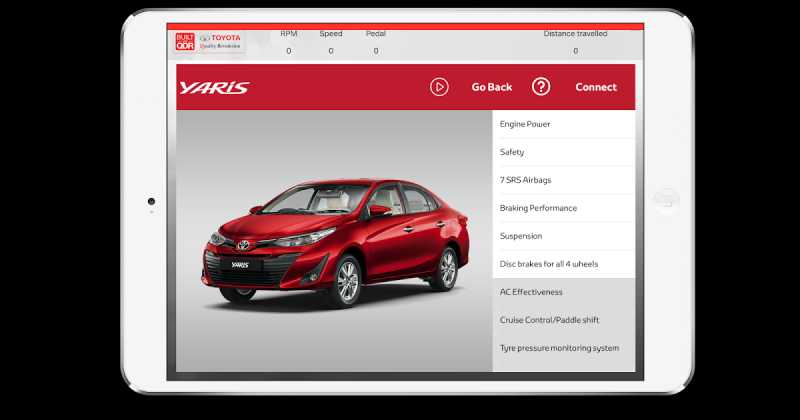Click the Pedal readout value
The height and width of the screenshot is (420, 800).
[376, 51]
